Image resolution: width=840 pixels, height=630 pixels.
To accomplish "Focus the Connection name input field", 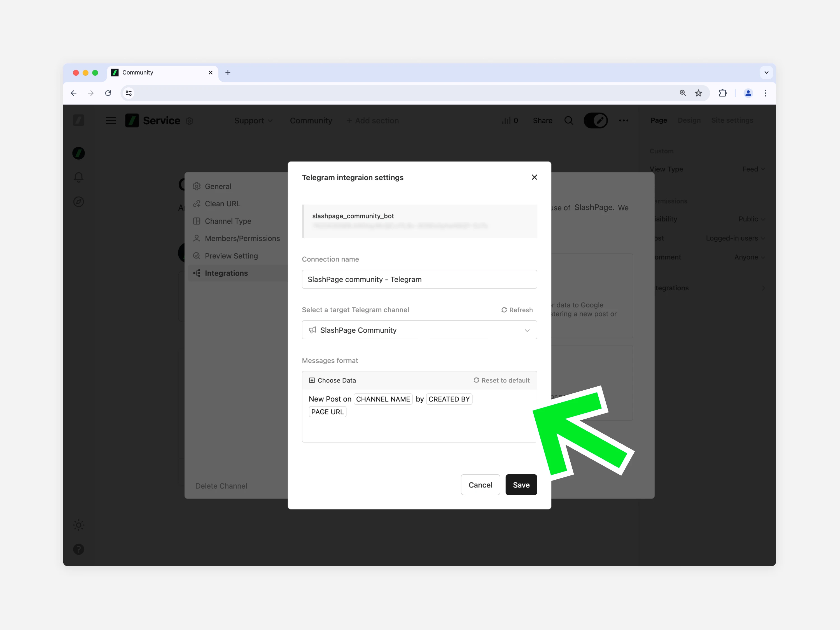I will [419, 279].
